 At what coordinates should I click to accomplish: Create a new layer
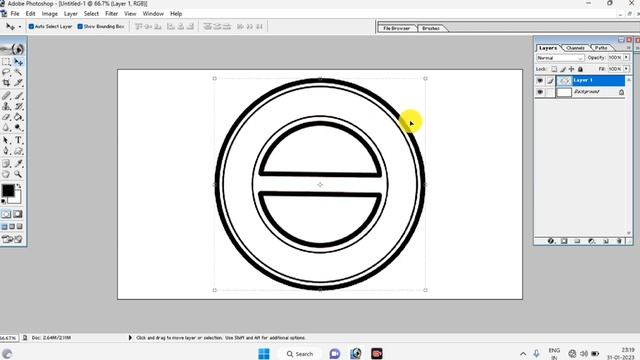[x=605, y=241]
